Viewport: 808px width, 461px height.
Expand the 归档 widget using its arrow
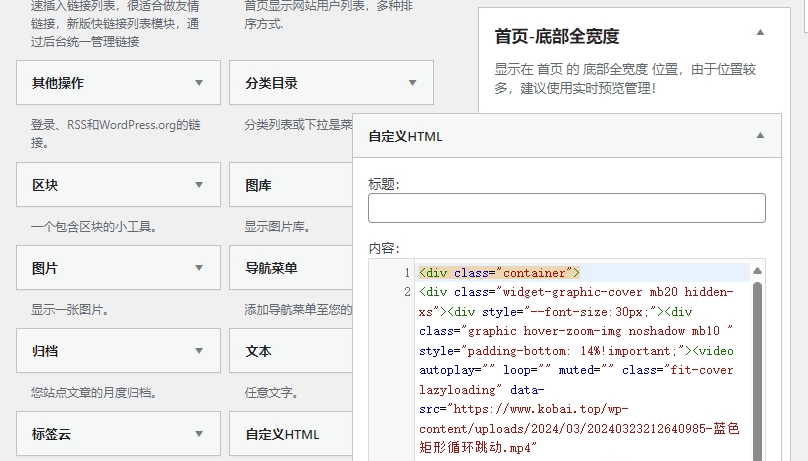click(x=199, y=352)
